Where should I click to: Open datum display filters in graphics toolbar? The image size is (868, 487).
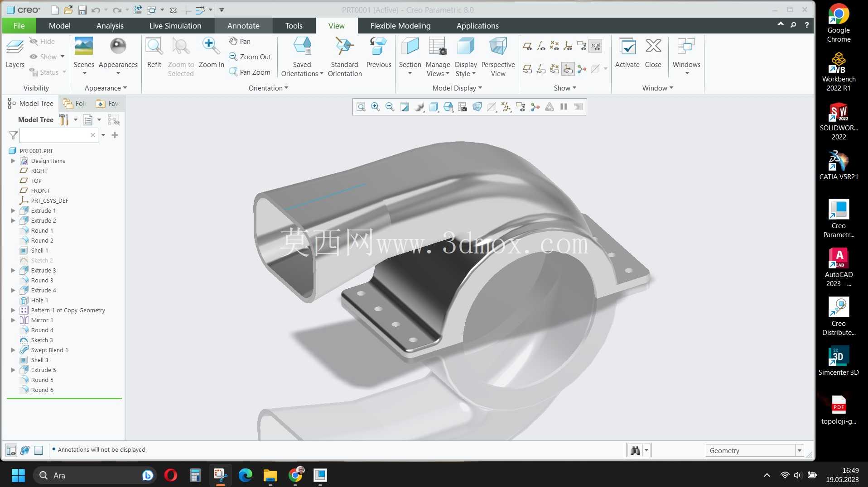tap(506, 107)
